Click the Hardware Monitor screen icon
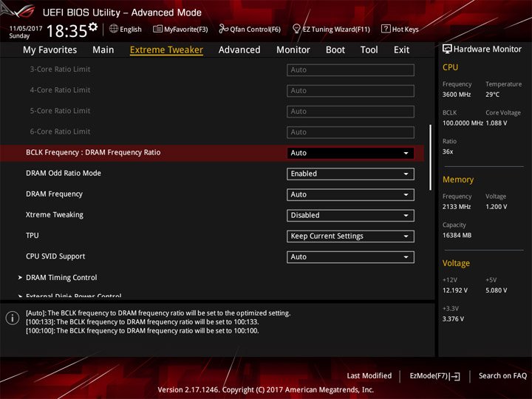Image resolution: width=532 pixels, height=399 pixels. [447, 50]
